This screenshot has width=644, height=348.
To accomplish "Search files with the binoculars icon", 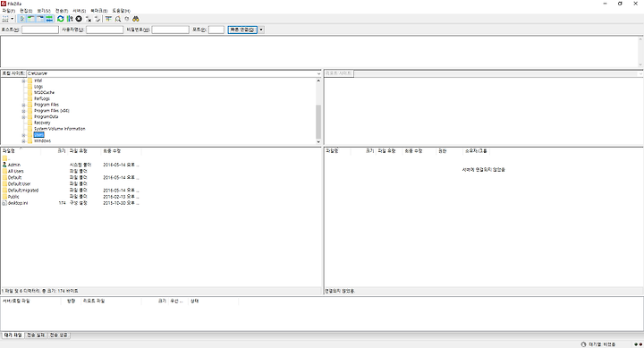I will pyautogui.click(x=136, y=19).
